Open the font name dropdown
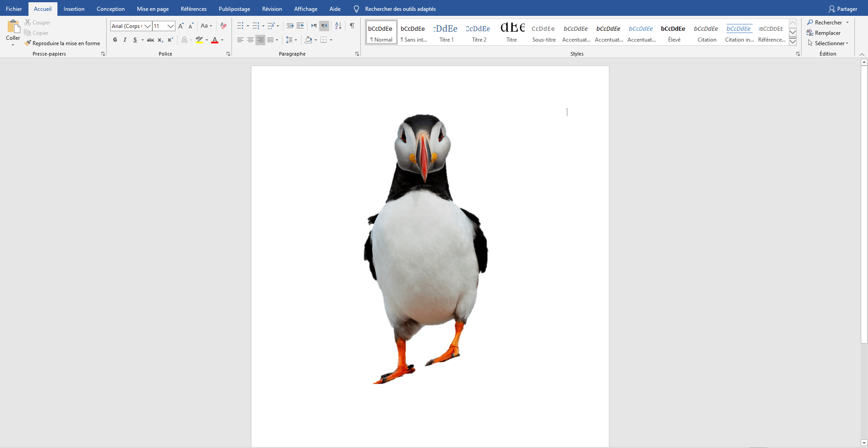Image resolution: width=868 pixels, height=448 pixels. pos(147,26)
